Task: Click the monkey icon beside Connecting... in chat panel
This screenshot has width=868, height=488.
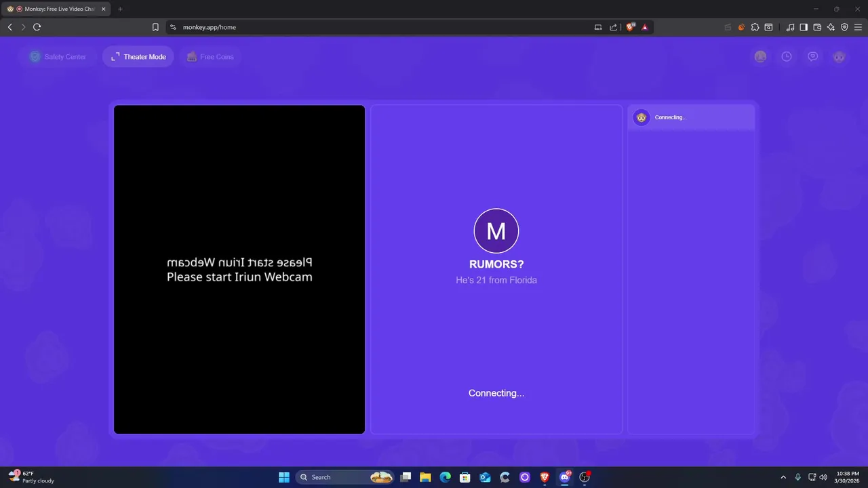Action: tap(642, 117)
